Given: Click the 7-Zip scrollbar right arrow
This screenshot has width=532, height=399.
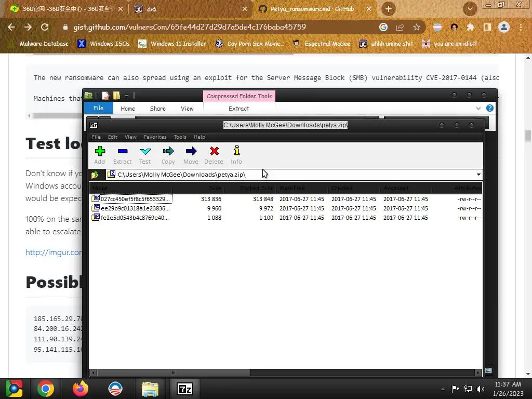Looking at the screenshot, I should [x=478, y=373].
